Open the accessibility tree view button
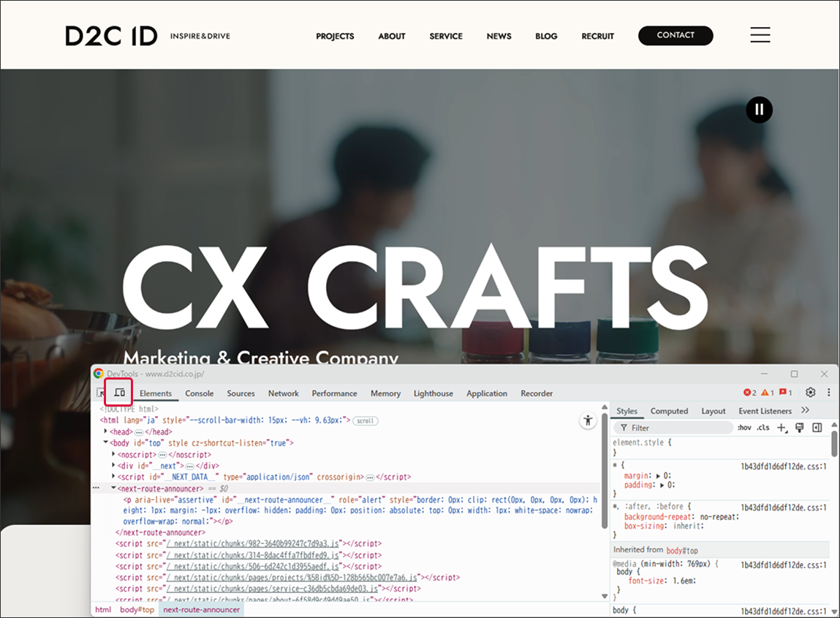Screen dimensions: 840x618 pyautogui.click(x=589, y=421)
